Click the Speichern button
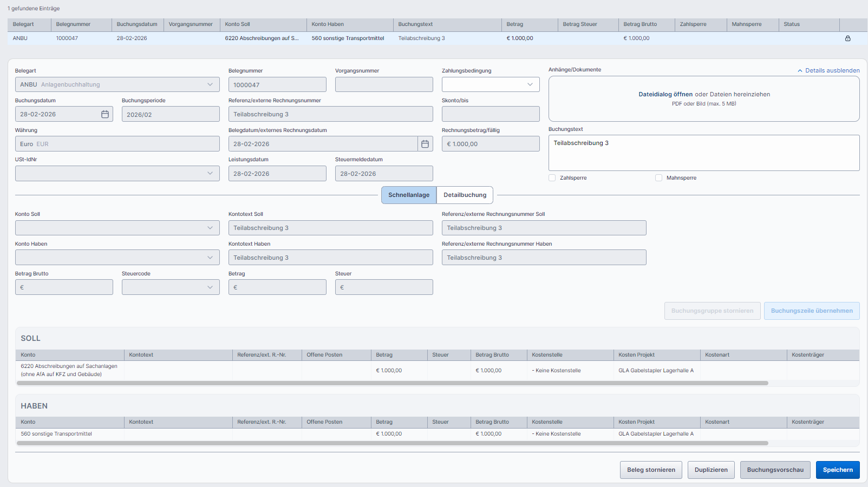This screenshot has height=487, width=868. [837, 470]
